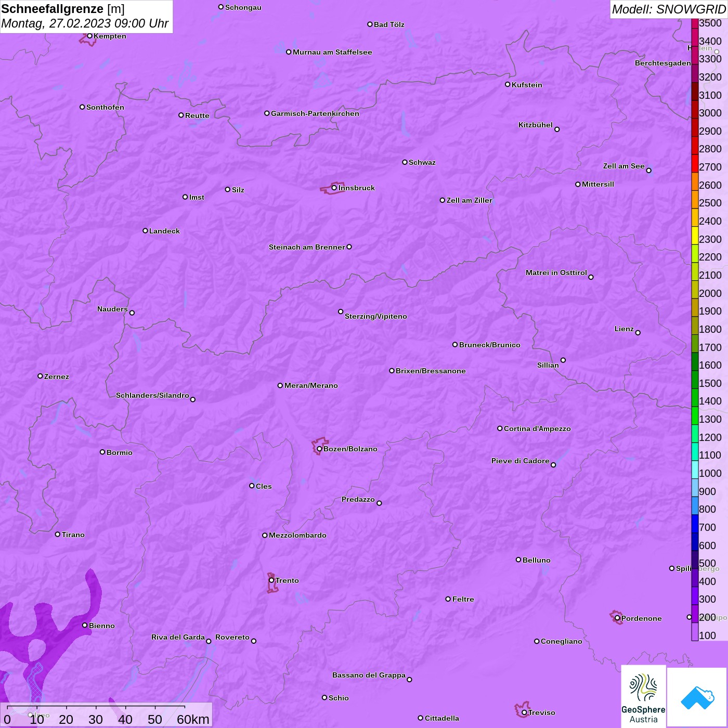Click the Kitzbühel label
The width and height of the screenshot is (728, 728).
pos(536,125)
